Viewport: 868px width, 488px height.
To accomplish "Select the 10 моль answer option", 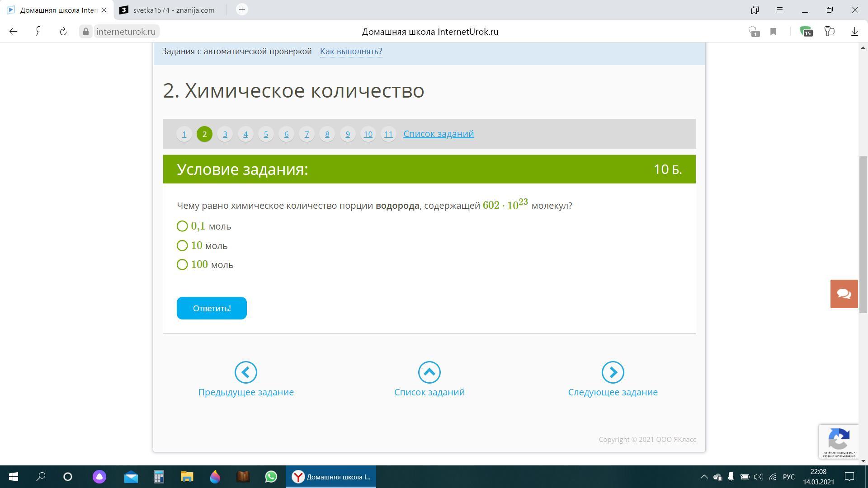I will pyautogui.click(x=182, y=245).
